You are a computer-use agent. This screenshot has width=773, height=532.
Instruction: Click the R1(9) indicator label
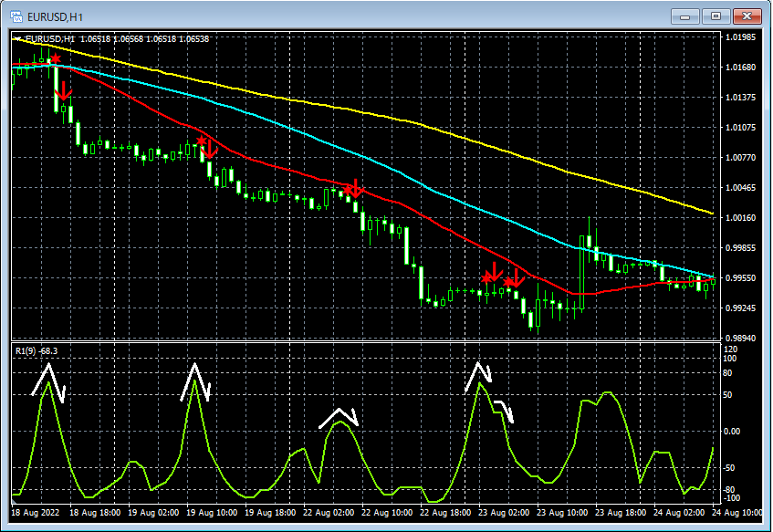click(x=37, y=351)
